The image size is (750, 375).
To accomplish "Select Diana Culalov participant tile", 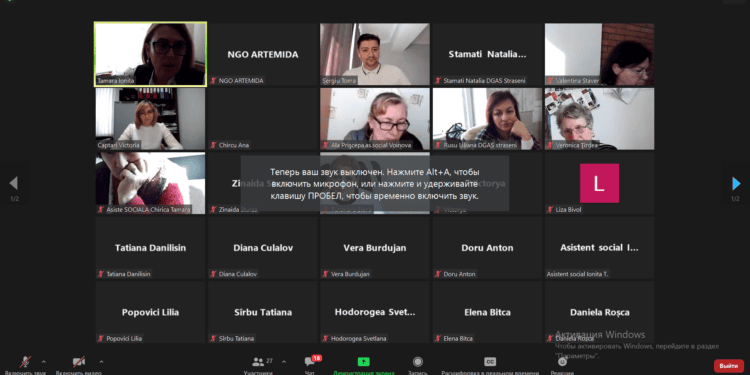I will 263,248.
